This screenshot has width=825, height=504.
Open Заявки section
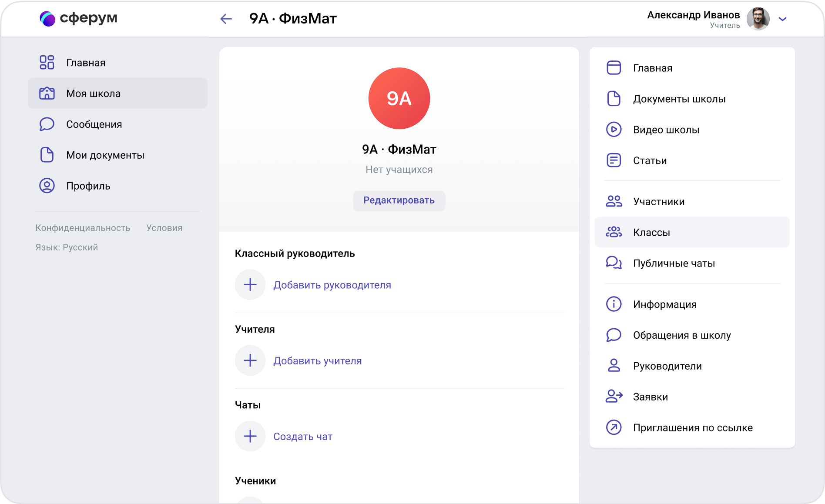pyautogui.click(x=692, y=397)
